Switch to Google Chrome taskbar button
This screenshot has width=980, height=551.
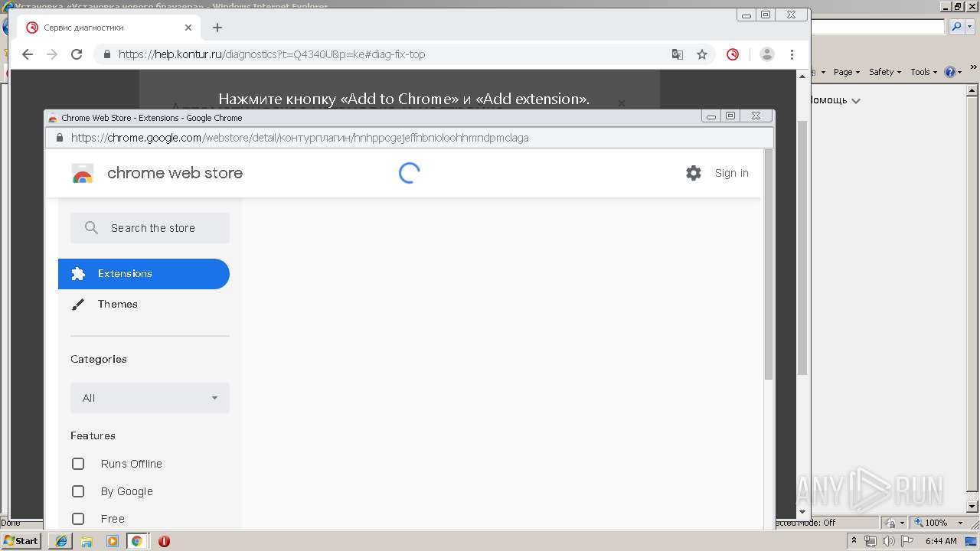point(137,541)
